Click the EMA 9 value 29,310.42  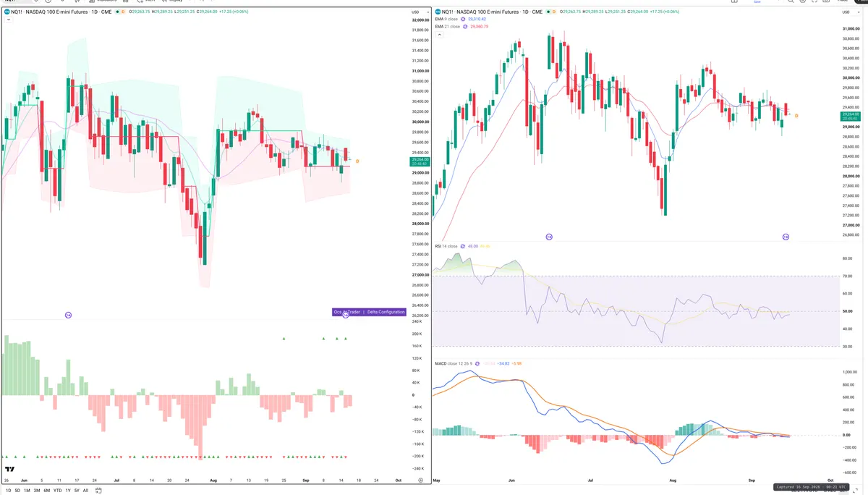478,19
